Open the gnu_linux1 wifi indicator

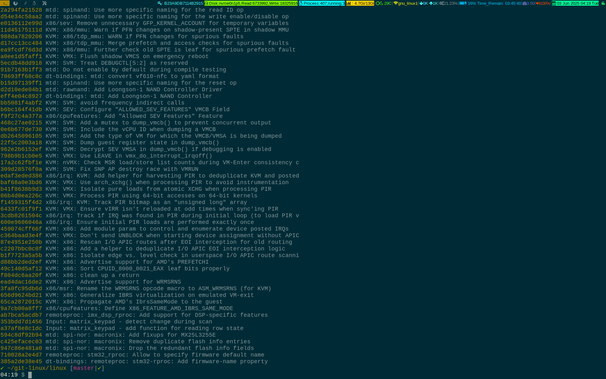[x=406, y=3]
